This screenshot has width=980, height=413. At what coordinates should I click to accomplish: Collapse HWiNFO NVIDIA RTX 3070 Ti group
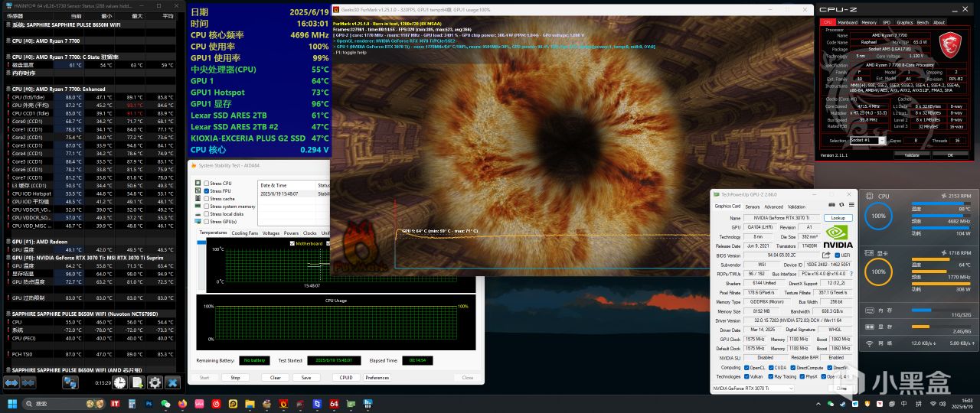tap(92, 258)
